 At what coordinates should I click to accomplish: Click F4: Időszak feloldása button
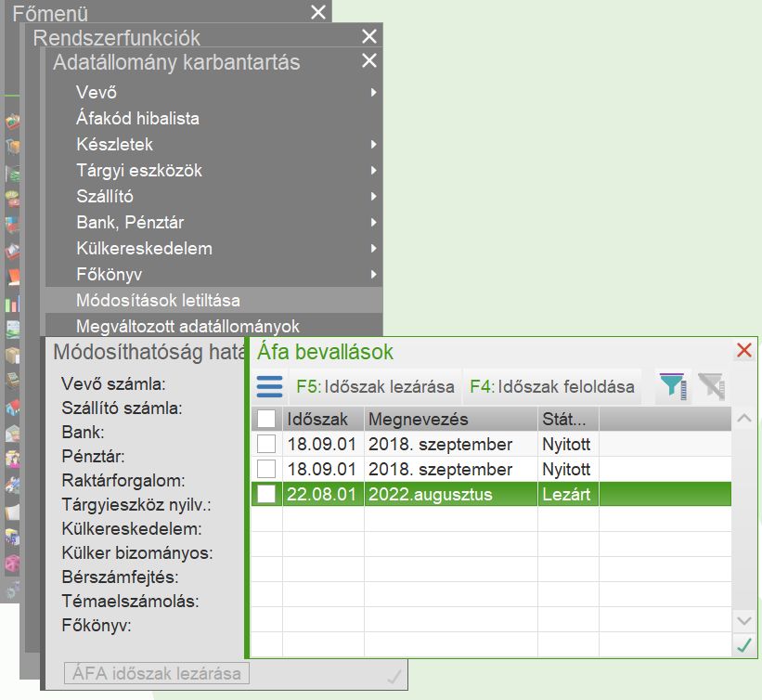click(551, 386)
